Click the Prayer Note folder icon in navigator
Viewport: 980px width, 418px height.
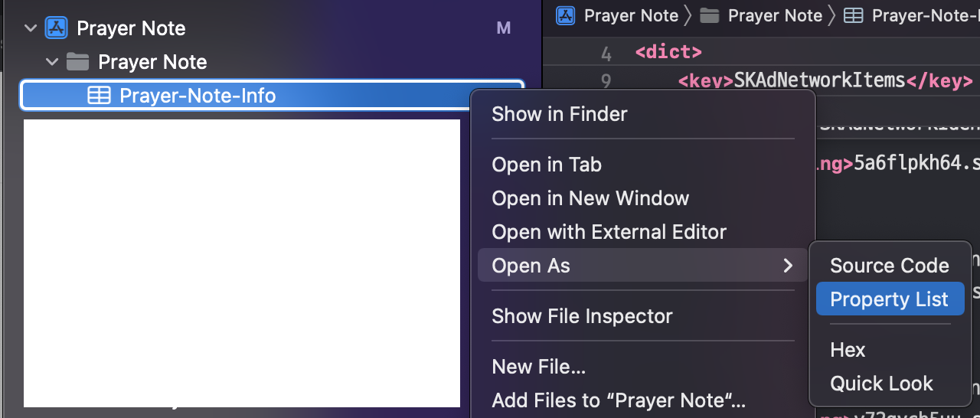[78, 62]
